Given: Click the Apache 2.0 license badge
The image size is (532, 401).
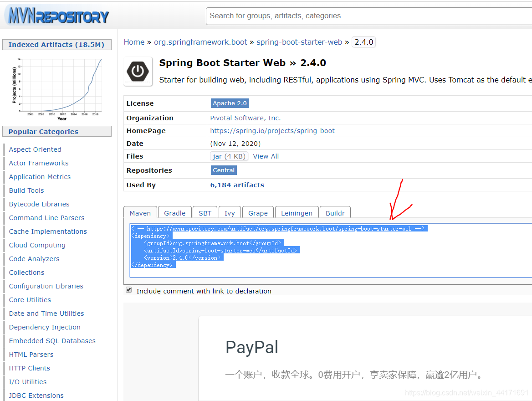Looking at the screenshot, I should 230,103.
